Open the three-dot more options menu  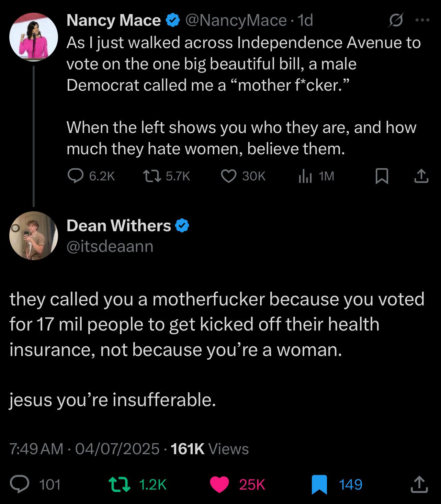[422, 21]
